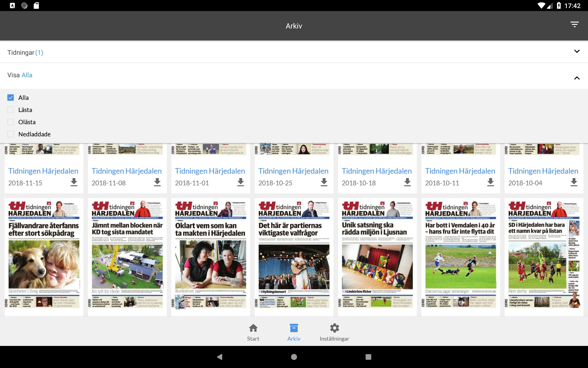Tap Android home navigation button
The width and height of the screenshot is (588, 368).
tap(294, 357)
